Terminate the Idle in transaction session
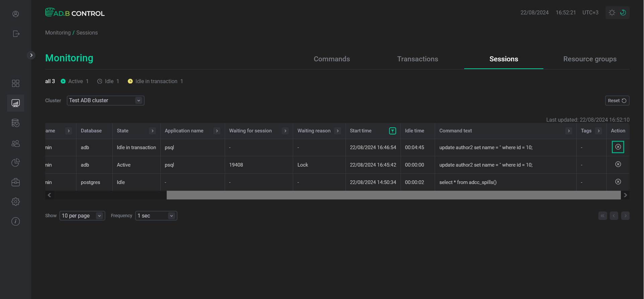 618,147
